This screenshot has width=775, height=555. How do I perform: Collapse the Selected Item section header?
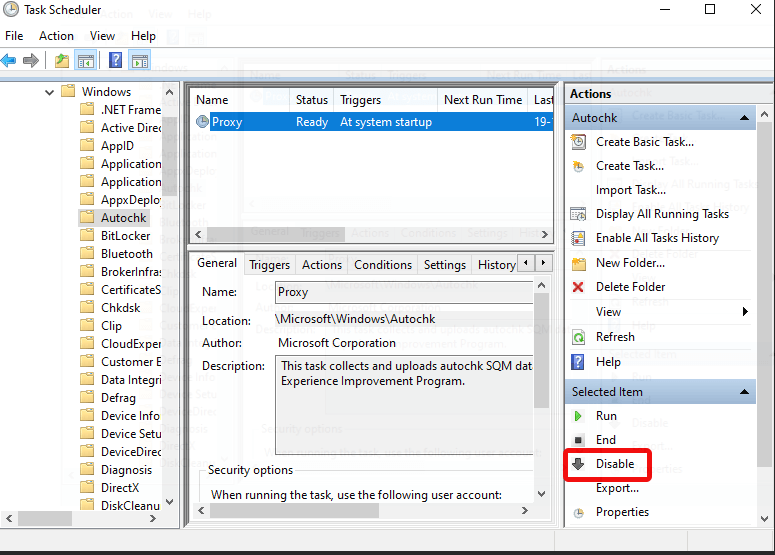pos(744,392)
